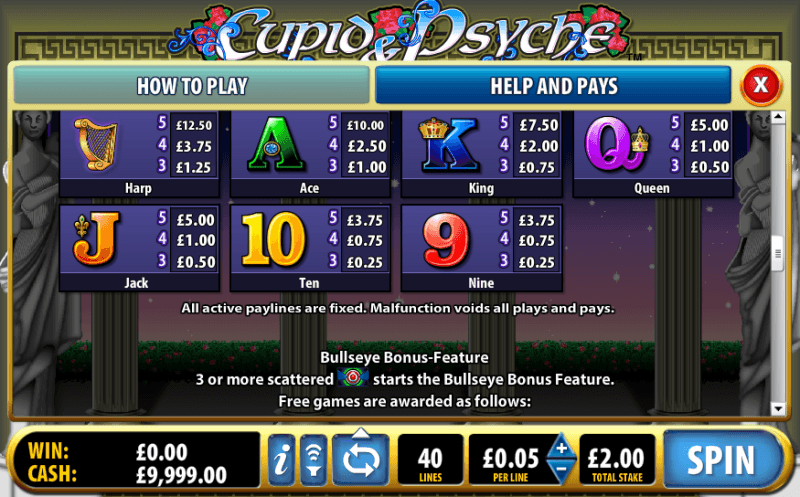Hit the SPIN button

[x=721, y=459]
